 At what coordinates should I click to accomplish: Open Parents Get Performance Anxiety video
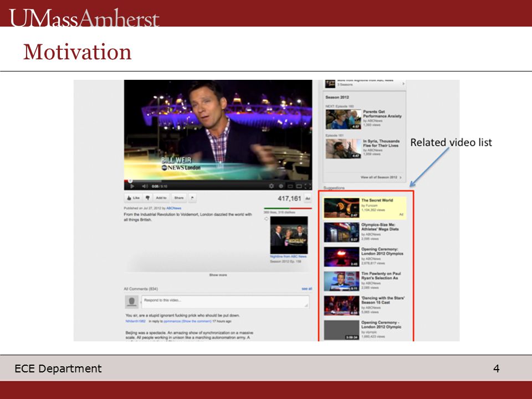point(364,119)
